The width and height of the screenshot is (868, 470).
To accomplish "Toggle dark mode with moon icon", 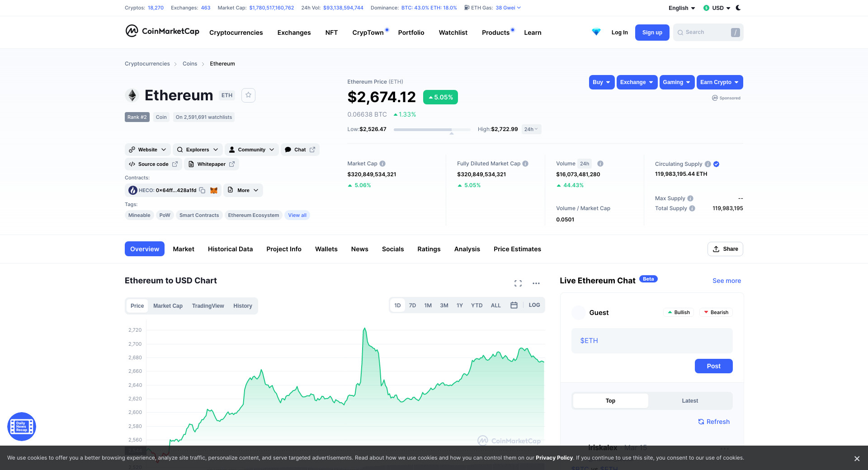I will pos(738,8).
